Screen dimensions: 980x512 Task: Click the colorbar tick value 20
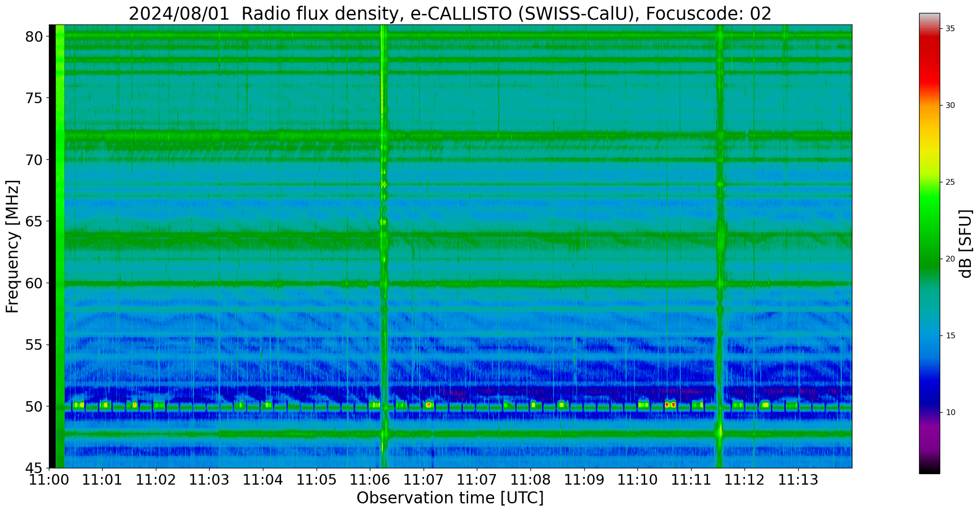950,259
